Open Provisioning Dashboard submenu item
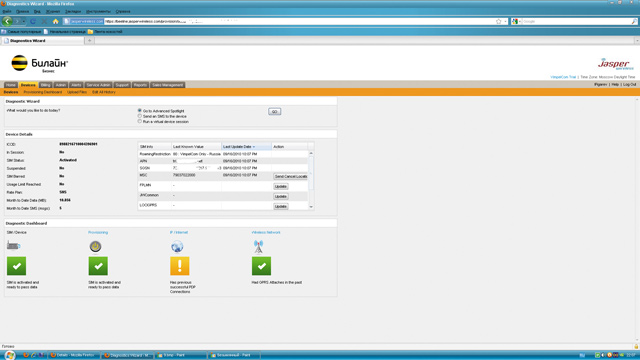640x360 pixels. click(x=43, y=92)
